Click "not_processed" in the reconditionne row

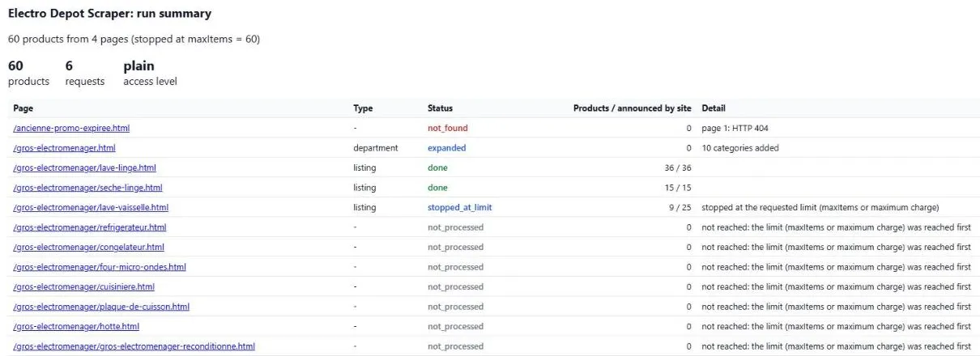coord(455,346)
